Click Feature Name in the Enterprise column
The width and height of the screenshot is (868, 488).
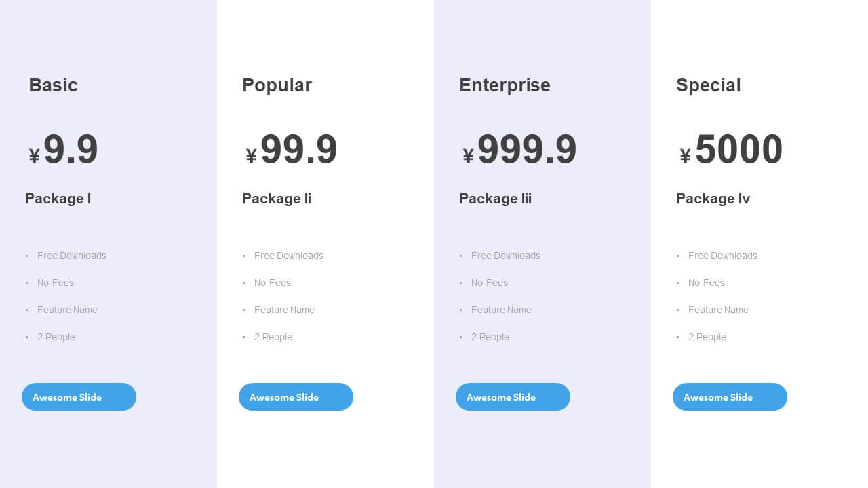(501, 310)
